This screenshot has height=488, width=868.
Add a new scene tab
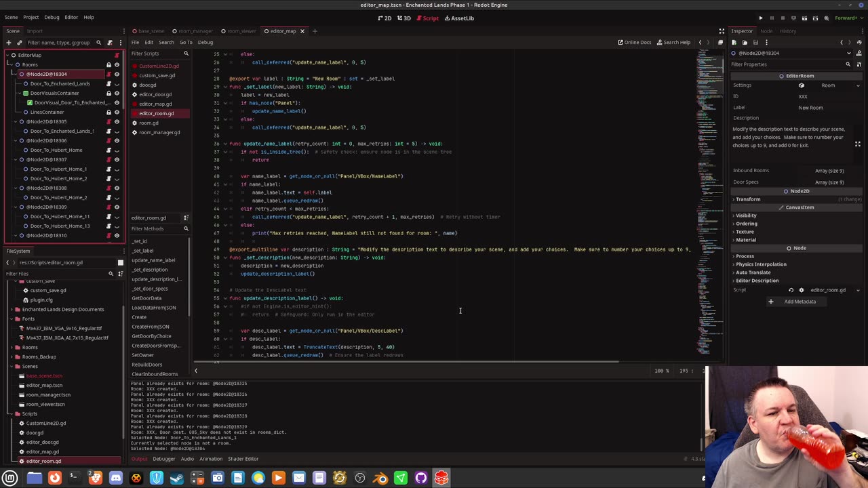pos(315,31)
